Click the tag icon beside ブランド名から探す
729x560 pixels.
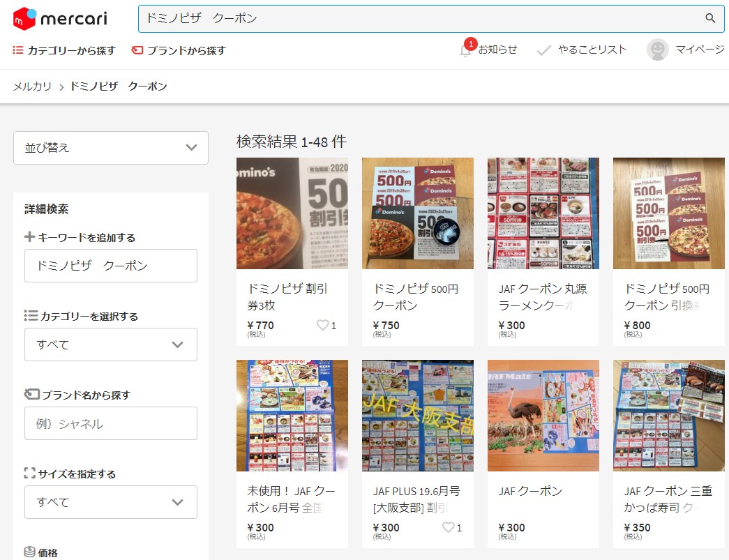pos(31,394)
